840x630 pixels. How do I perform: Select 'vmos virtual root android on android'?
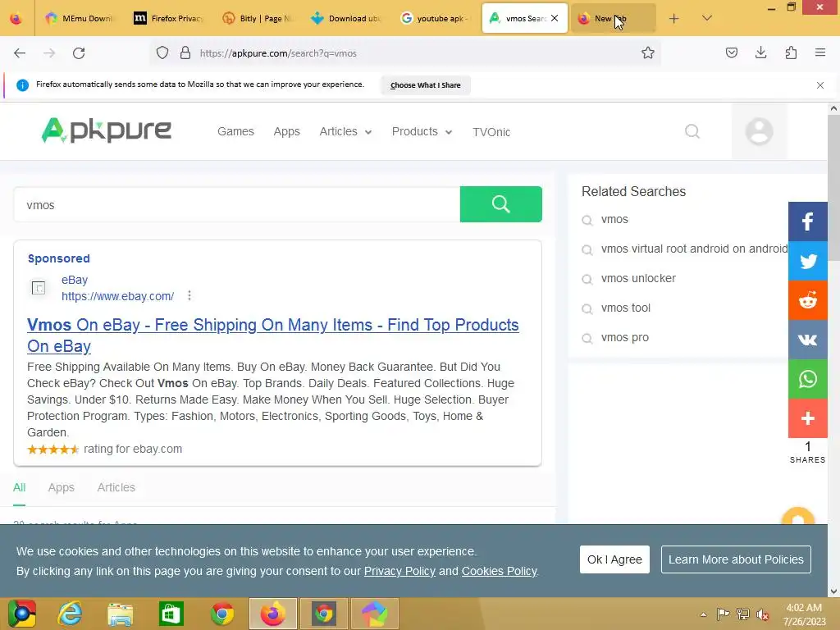[694, 249]
